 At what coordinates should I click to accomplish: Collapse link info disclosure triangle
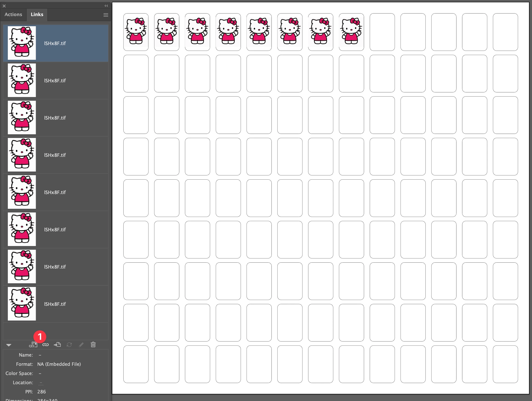pyautogui.click(x=9, y=345)
